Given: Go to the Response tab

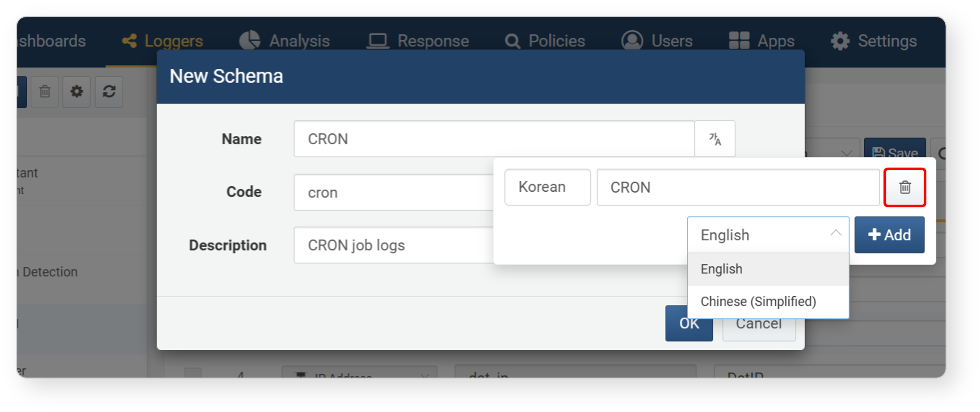Looking at the screenshot, I should (x=418, y=41).
